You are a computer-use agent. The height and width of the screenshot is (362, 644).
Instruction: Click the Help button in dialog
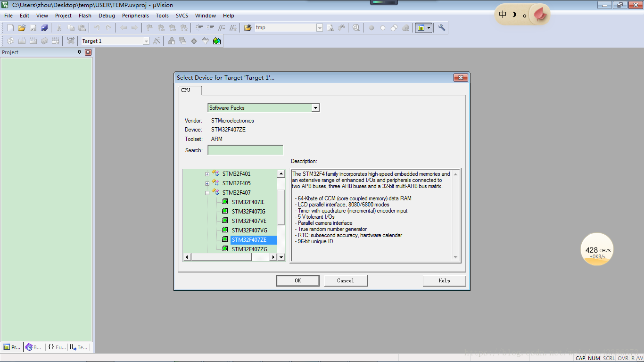tap(444, 280)
